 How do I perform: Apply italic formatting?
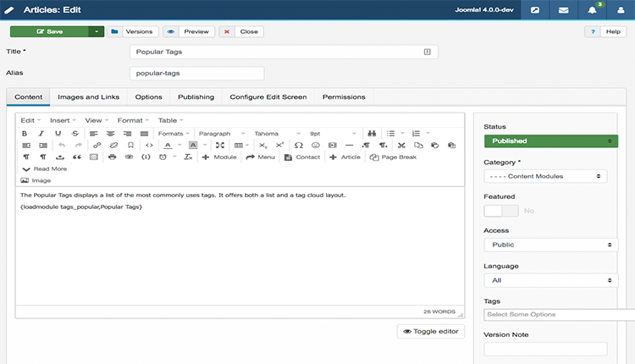(x=41, y=133)
